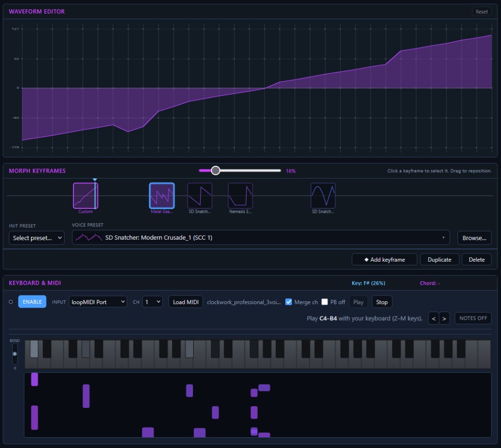501x448 pixels.
Task: Click the loaded MIDI filename clockwork_professional
Action: (244, 302)
